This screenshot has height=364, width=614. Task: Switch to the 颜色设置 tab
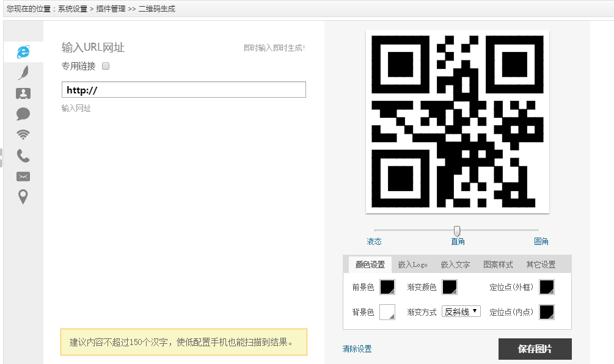pyautogui.click(x=370, y=264)
